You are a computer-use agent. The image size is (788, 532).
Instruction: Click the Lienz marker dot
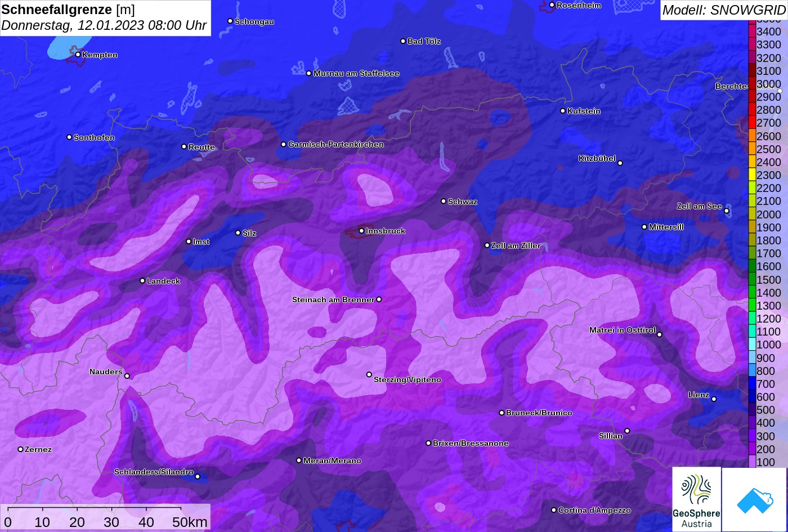pyautogui.click(x=714, y=399)
